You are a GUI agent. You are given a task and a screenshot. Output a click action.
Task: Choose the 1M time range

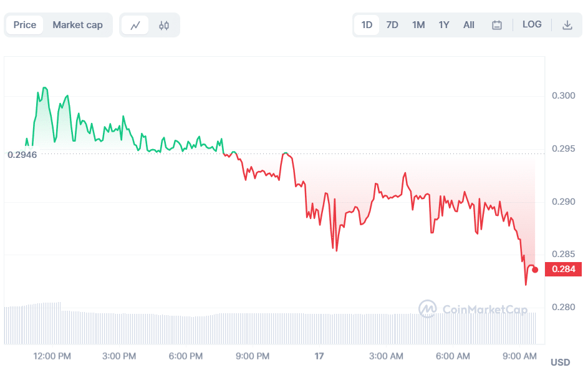418,25
